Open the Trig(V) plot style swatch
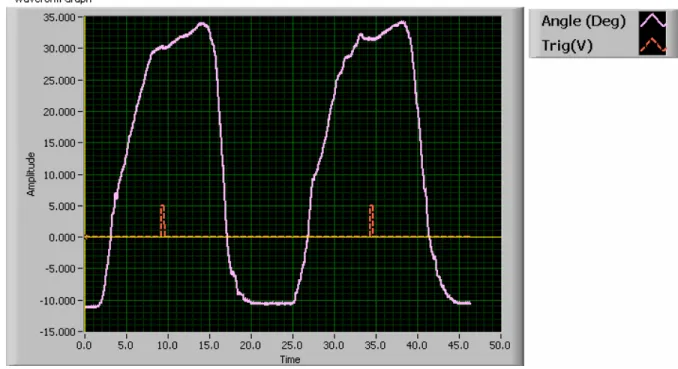Screen dimensions: 678x369 tap(652, 45)
